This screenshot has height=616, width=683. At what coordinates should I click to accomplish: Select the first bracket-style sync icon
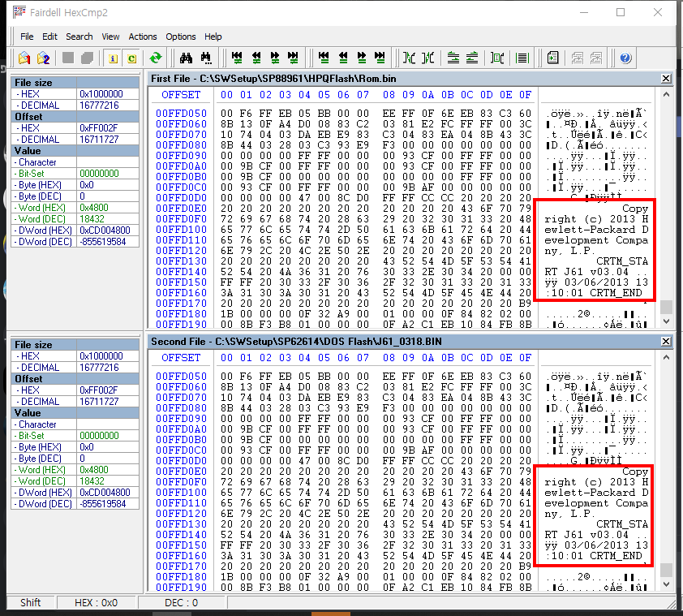[409, 58]
